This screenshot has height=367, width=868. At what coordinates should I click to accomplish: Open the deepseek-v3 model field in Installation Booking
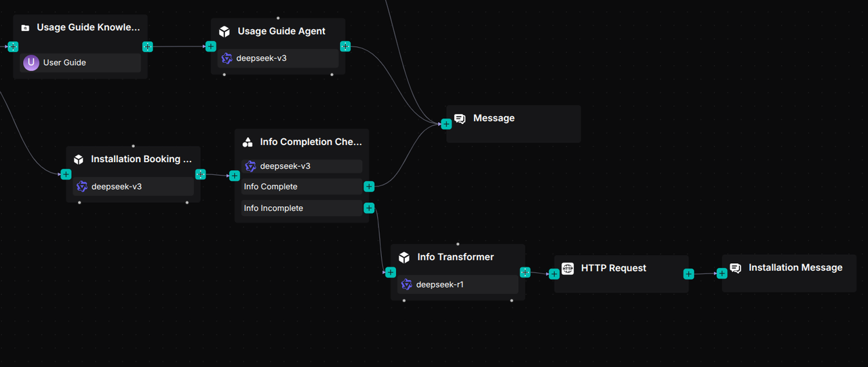click(133, 187)
